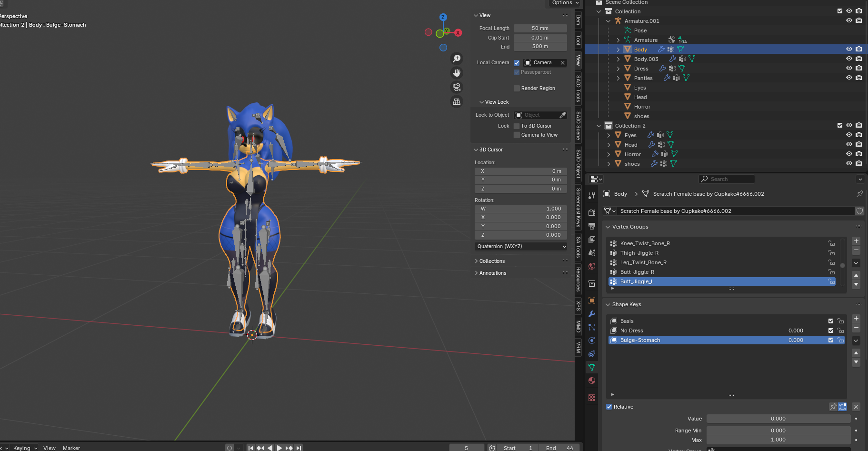Image resolution: width=868 pixels, height=451 pixels.
Task: Click the X axis on navigation gizmo
Action: click(458, 33)
